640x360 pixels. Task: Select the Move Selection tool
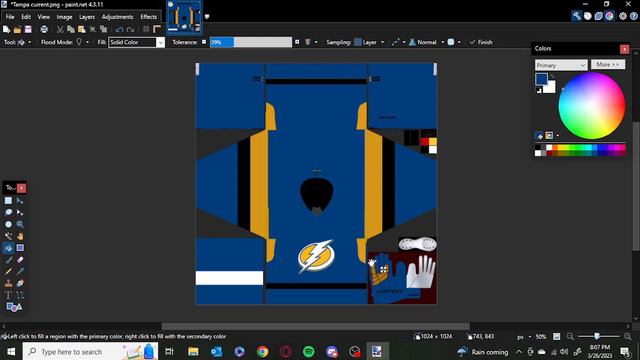20,212
